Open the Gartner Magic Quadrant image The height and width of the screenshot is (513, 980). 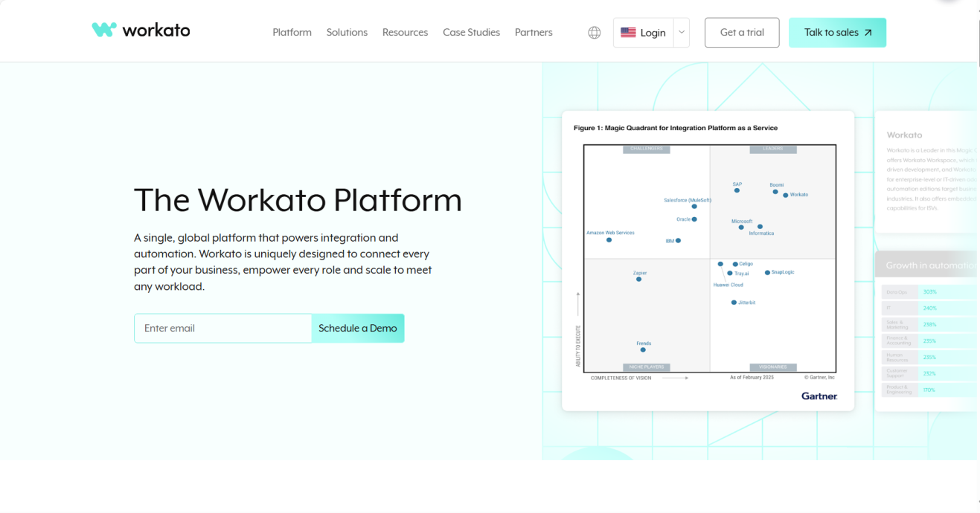(x=708, y=260)
